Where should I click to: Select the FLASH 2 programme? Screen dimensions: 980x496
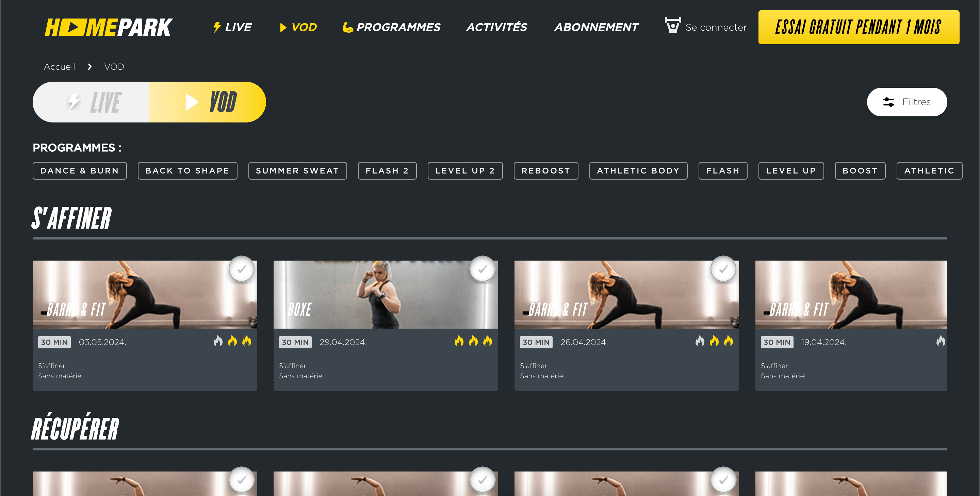point(387,171)
